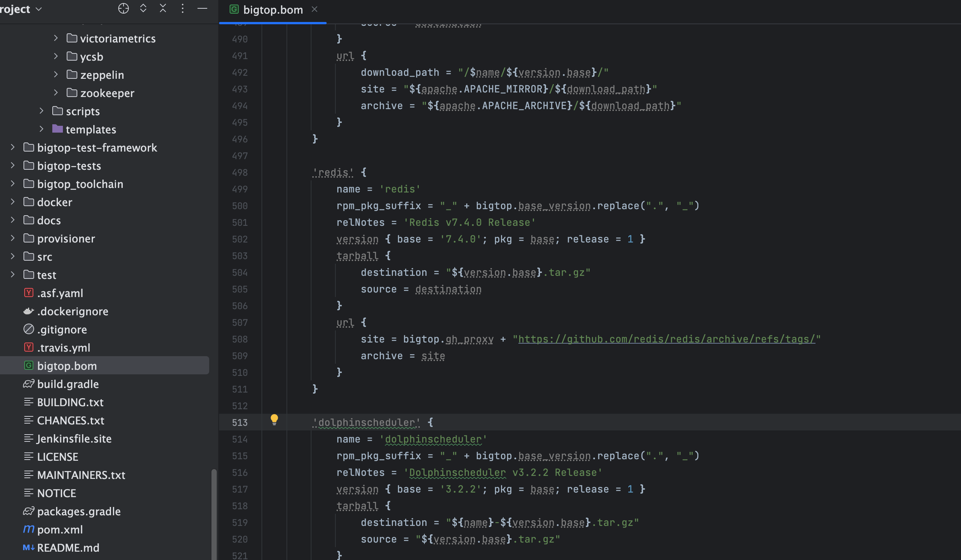This screenshot has width=961, height=560.
Task: Click the Select Opened File target icon
Action: [123, 8]
